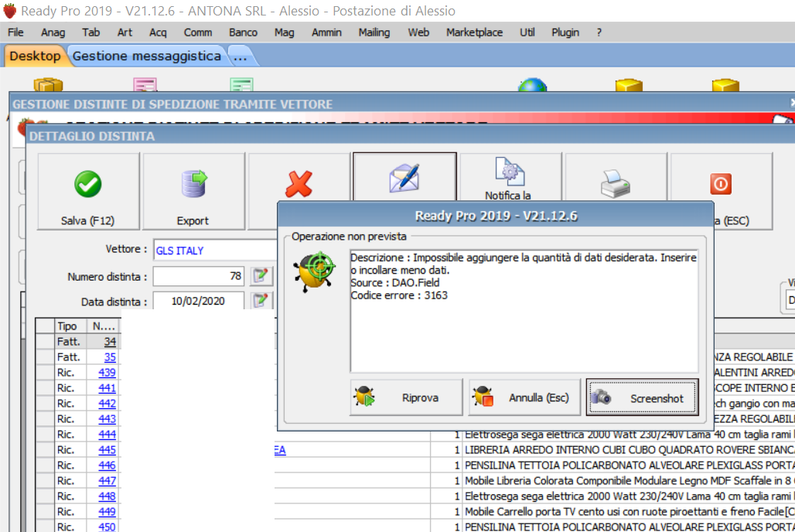795x532 pixels.
Task: Open the Mag menu
Action: pos(285,32)
